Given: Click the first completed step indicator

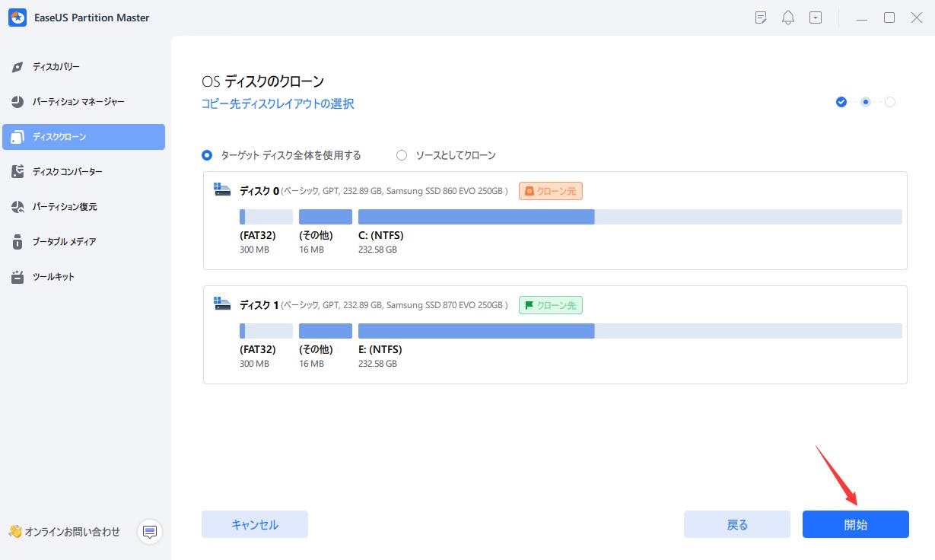Looking at the screenshot, I should 841,102.
